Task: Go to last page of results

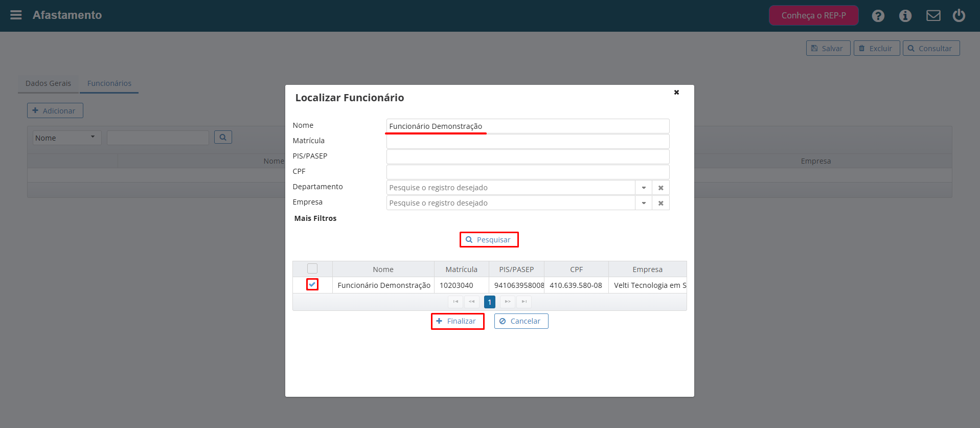Action: tap(524, 302)
